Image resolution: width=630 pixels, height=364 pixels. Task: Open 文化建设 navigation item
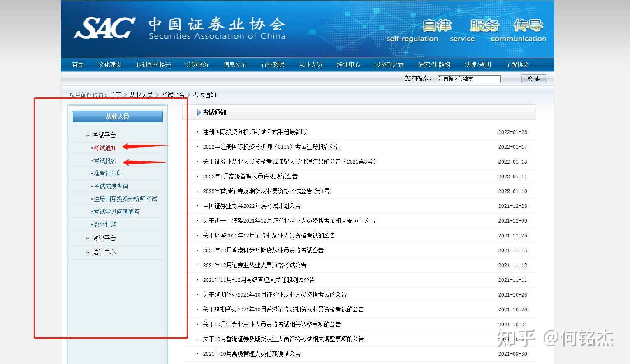[110, 65]
